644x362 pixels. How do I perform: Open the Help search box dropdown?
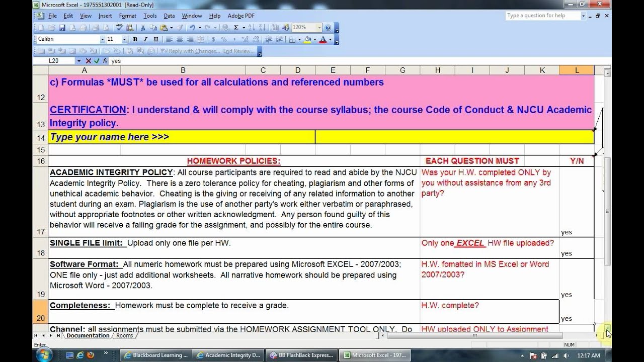583,16
